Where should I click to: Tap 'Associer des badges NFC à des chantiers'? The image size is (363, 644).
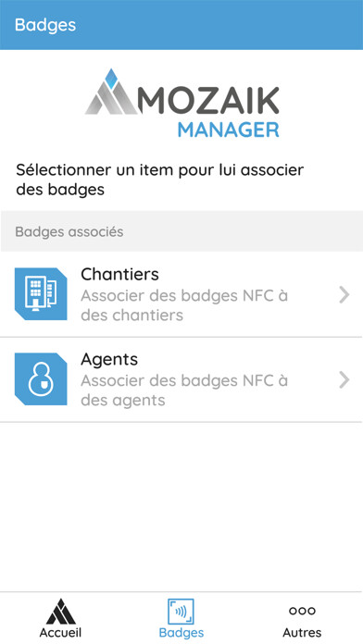pos(184,305)
